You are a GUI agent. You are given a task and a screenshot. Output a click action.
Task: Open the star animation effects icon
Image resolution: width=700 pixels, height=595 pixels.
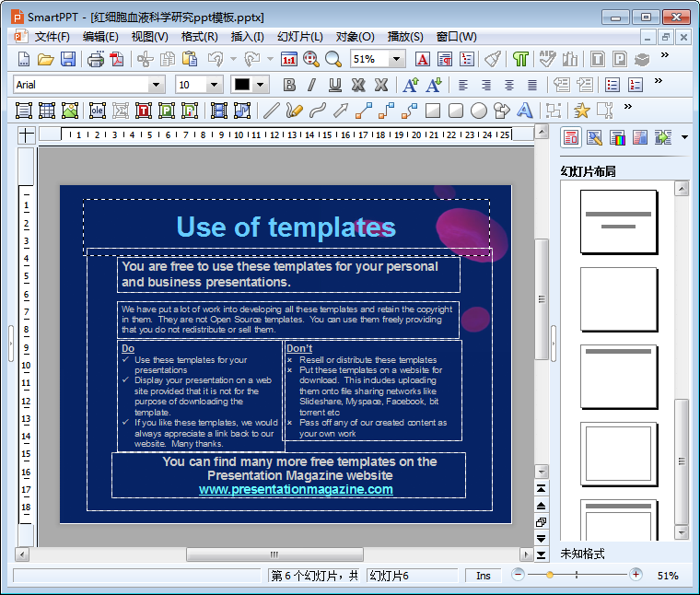[582, 111]
